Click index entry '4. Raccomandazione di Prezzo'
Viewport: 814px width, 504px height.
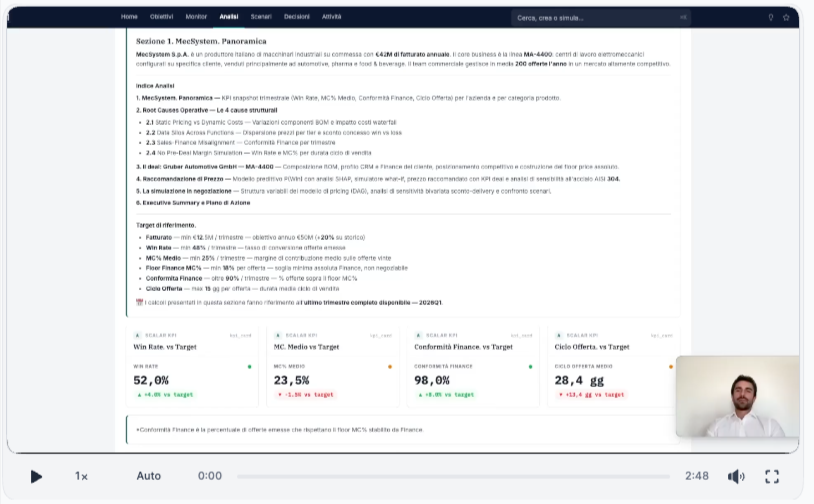point(378,179)
